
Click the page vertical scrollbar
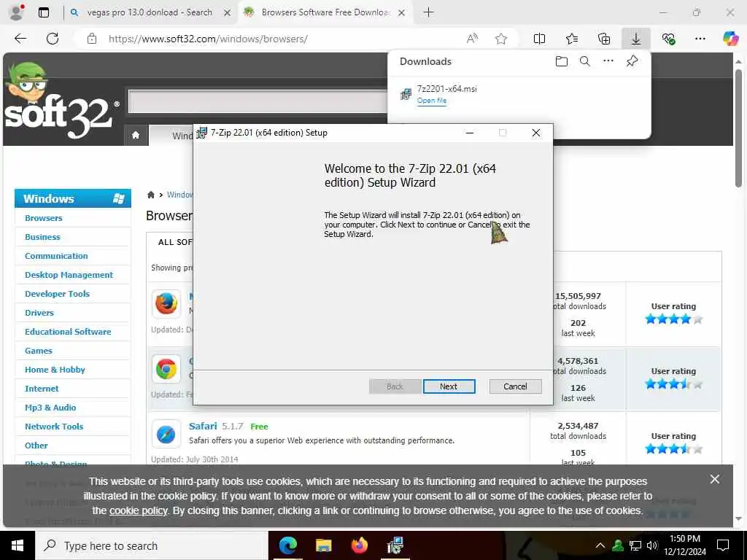click(738, 128)
